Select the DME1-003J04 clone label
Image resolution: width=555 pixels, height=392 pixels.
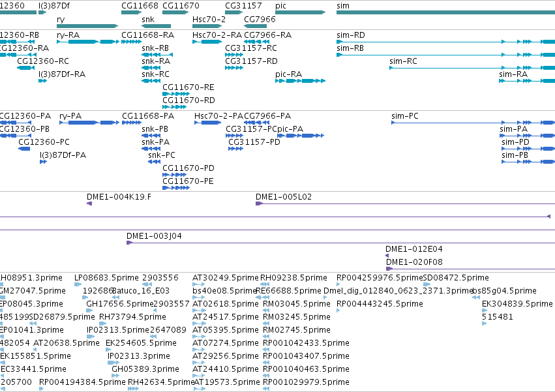(154, 236)
